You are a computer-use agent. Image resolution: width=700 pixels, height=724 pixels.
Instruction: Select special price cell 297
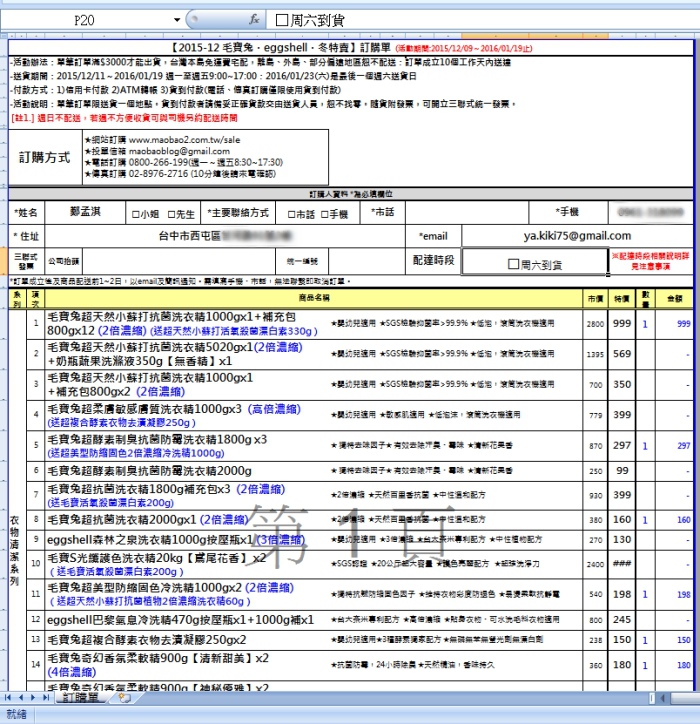pos(622,446)
